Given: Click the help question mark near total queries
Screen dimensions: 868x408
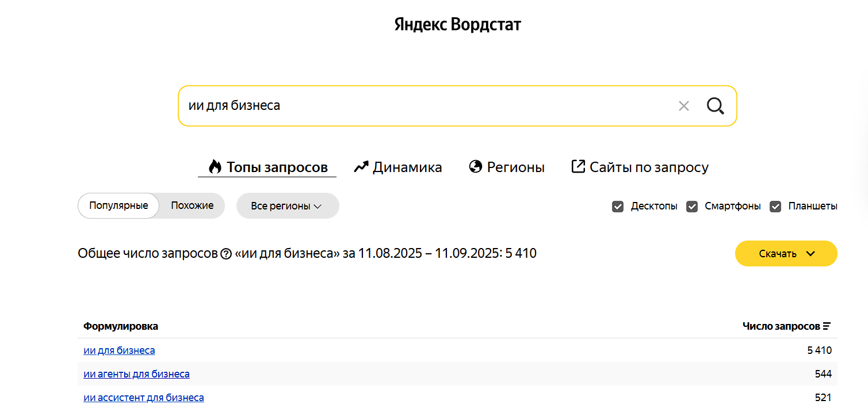Looking at the screenshot, I should pyautogui.click(x=226, y=254).
